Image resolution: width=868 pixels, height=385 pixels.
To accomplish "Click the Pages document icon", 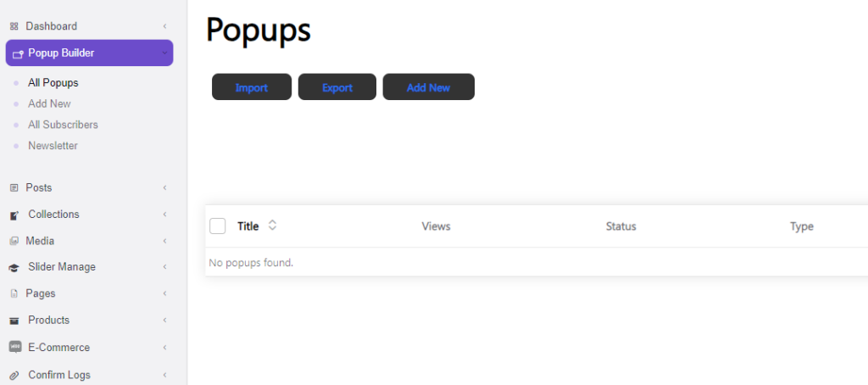I will point(14,293).
